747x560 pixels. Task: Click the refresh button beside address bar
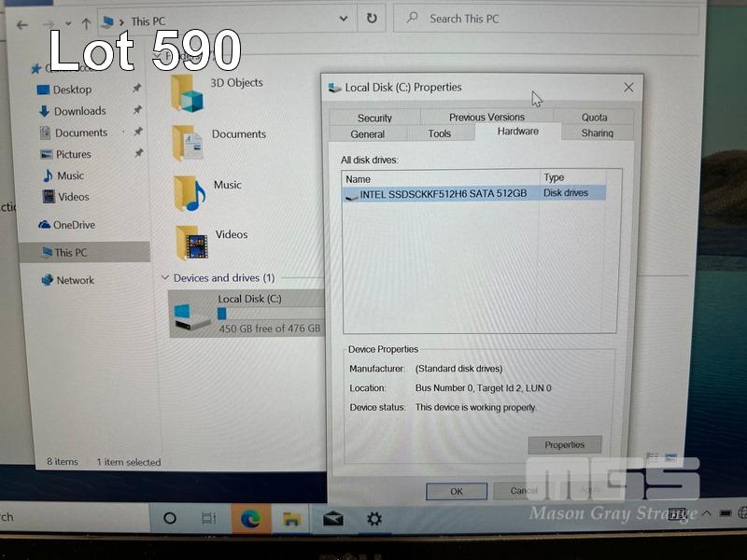click(372, 19)
